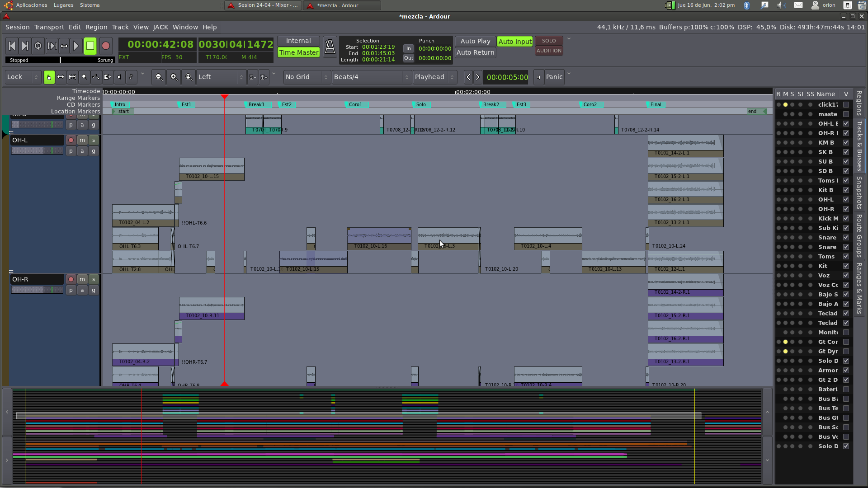Activate the metronome click icon
Image resolution: width=868 pixels, height=488 pixels.
click(330, 47)
